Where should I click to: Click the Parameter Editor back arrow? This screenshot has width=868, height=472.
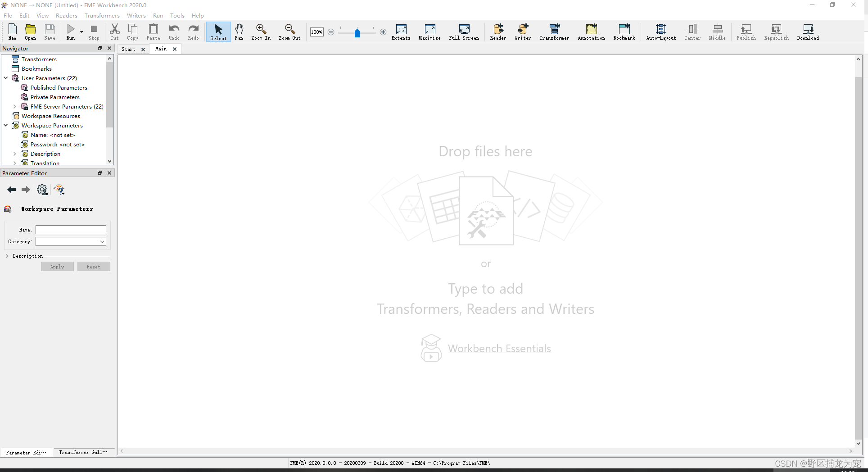pyautogui.click(x=12, y=190)
